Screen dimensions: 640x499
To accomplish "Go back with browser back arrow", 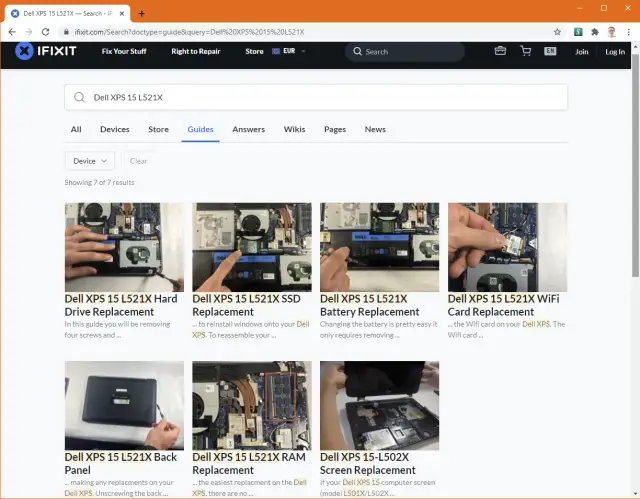I will click(x=12, y=32).
